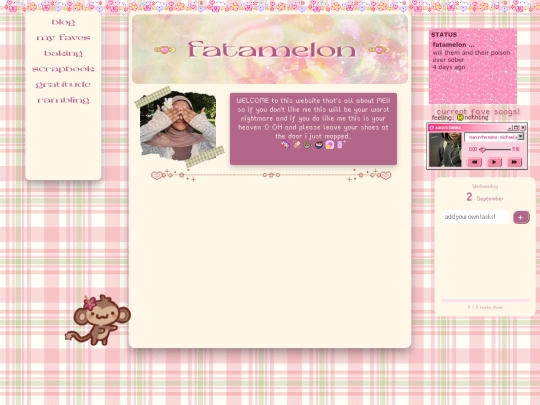Viewport: 540px width, 405px height.
Task: Click the tasks done counter text
Action: click(485, 307)
